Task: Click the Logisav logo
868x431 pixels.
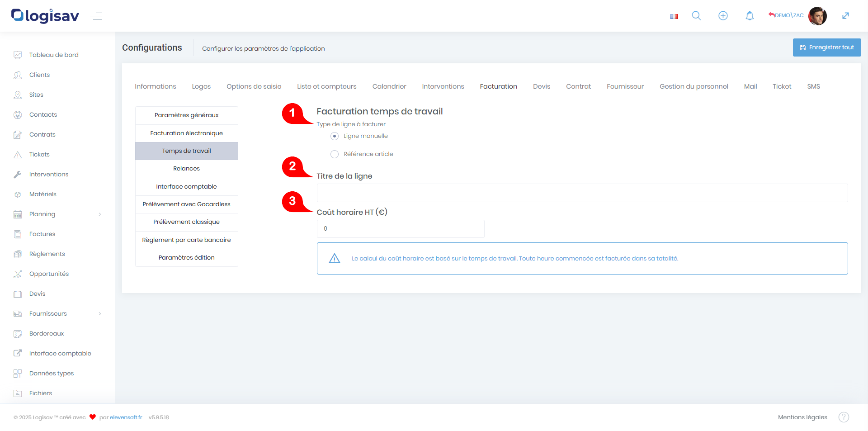Action: pos(45,16)
